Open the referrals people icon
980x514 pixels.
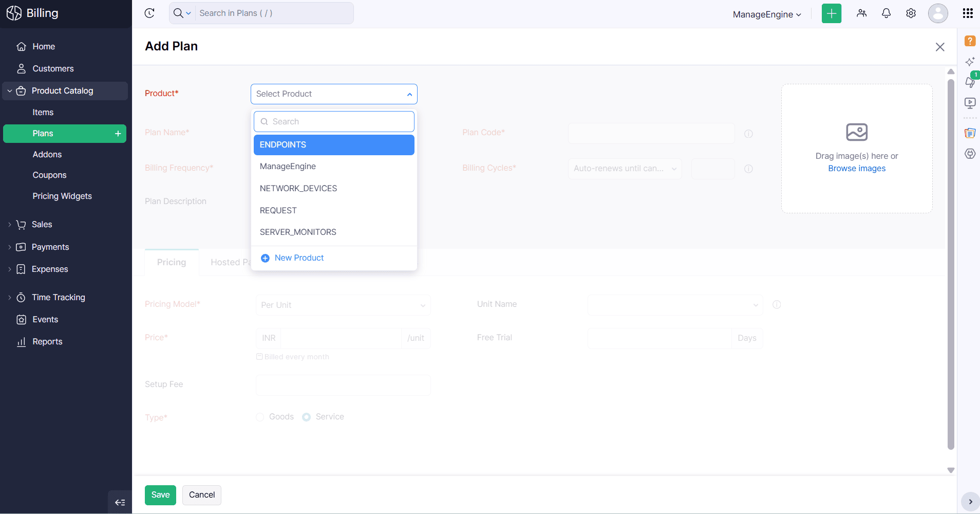click(x=862, y=13)
